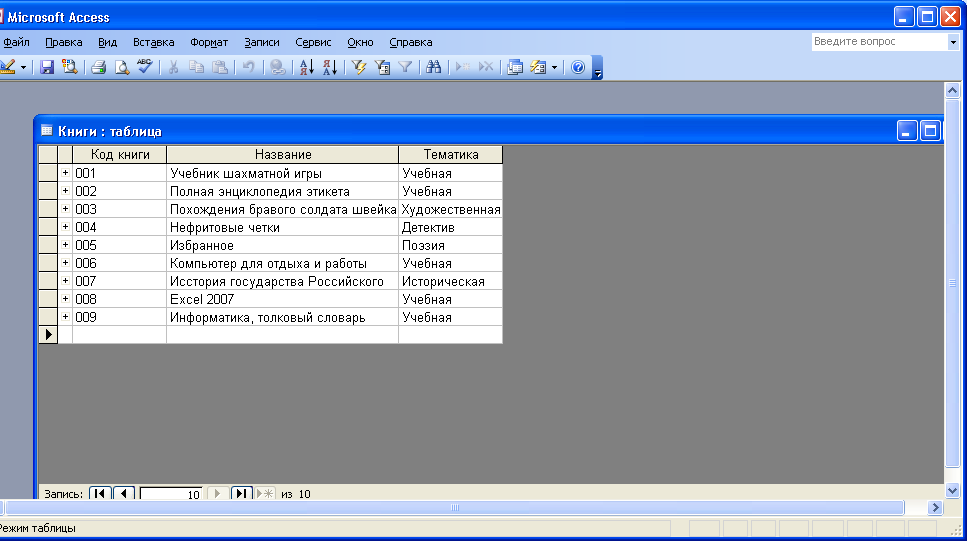Screen dimensions: 967x541
Task: Expand subdatasheet for record 008
Action: click(x=65, y=298)
